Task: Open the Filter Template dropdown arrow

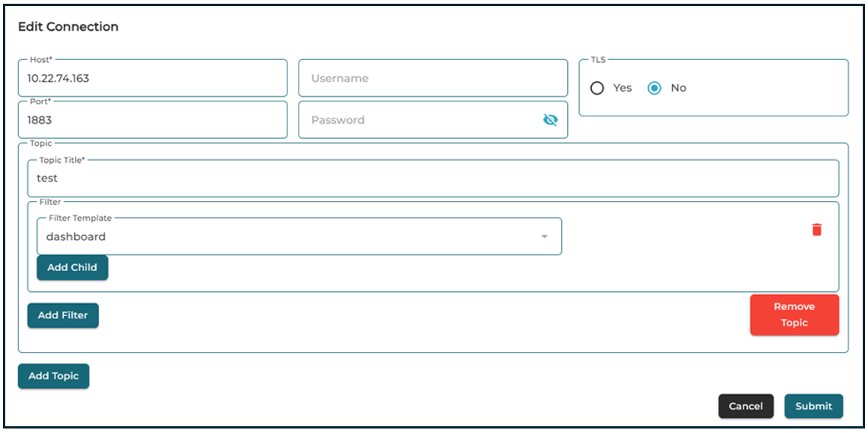Action: 545,237
